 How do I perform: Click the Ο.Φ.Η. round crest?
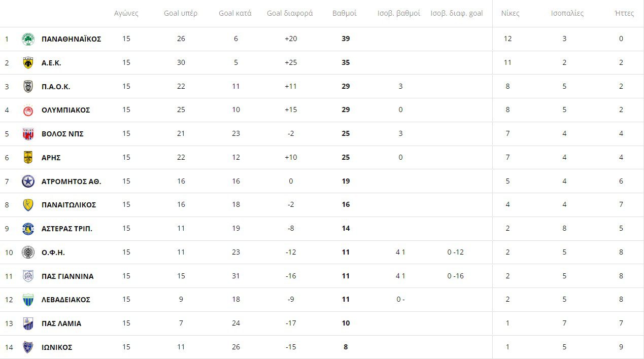pyautogui.click(x=28, y=253)
